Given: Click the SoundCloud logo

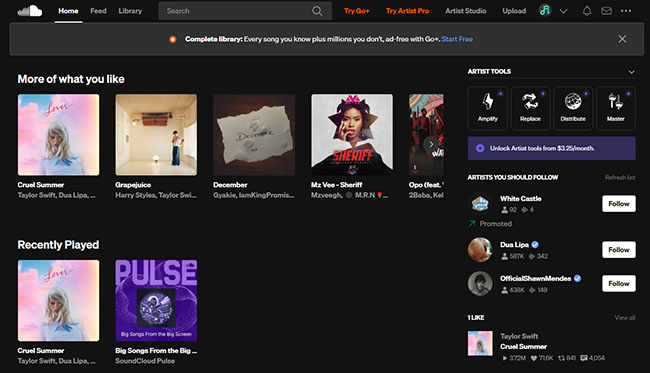Looking at the screenshot, I should [x=30, y=11].
